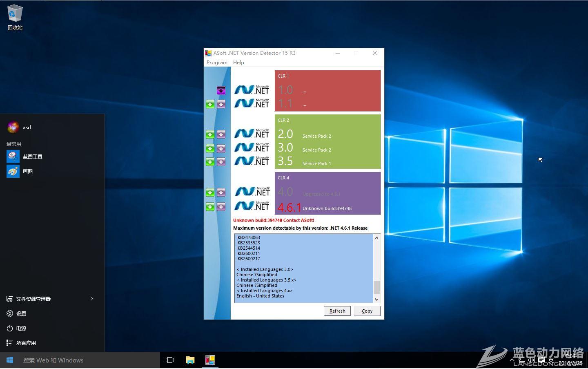Click the green download arrow for .NET 2.0
The width and height of the screenshot is (588, 369).
point(210,134)
